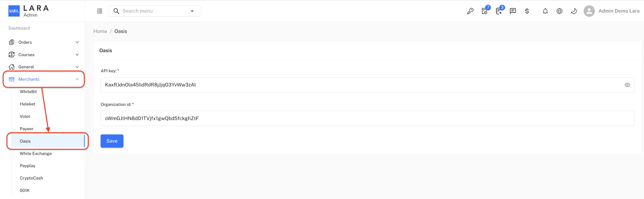Click the key icon in the top bar
The width and height of the screenshot is (644, 199).
pos(470,11)
